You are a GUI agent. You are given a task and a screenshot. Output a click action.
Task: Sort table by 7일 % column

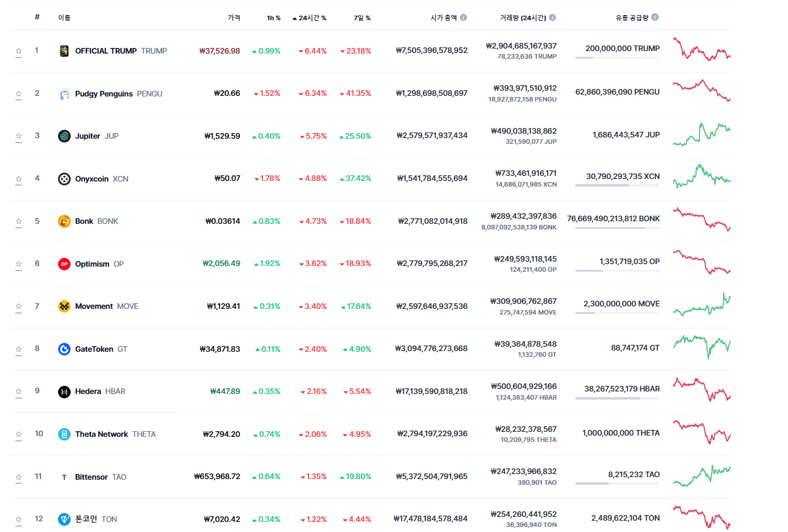(362, 18)
